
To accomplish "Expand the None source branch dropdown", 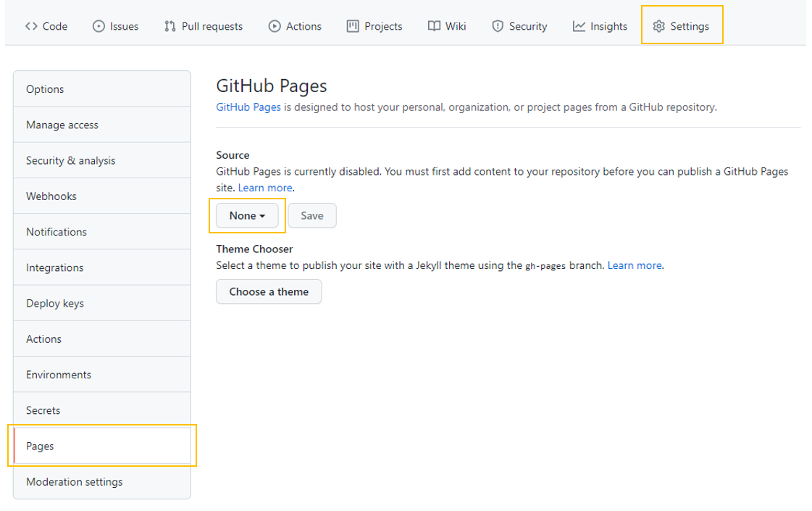I will pos(247,215).
